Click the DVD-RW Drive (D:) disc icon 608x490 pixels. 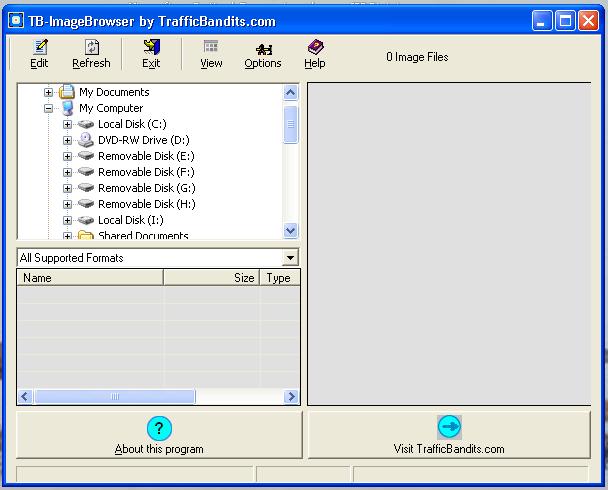pos(85,140)
